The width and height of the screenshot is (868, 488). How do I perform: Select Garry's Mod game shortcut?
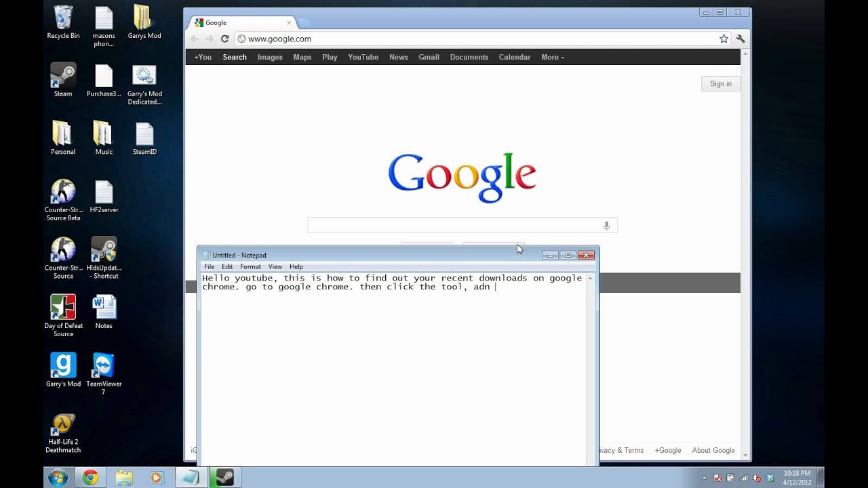63,370
